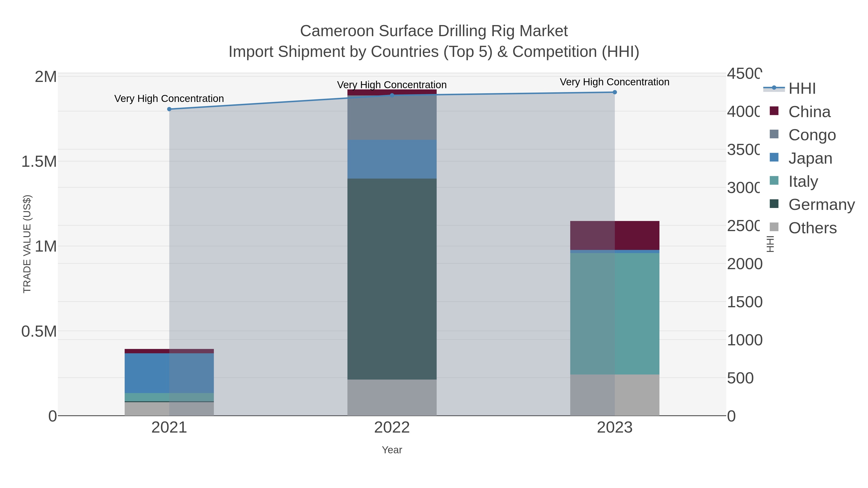
Task: Click the HHI data point for 2023
Action: [615, 92]
